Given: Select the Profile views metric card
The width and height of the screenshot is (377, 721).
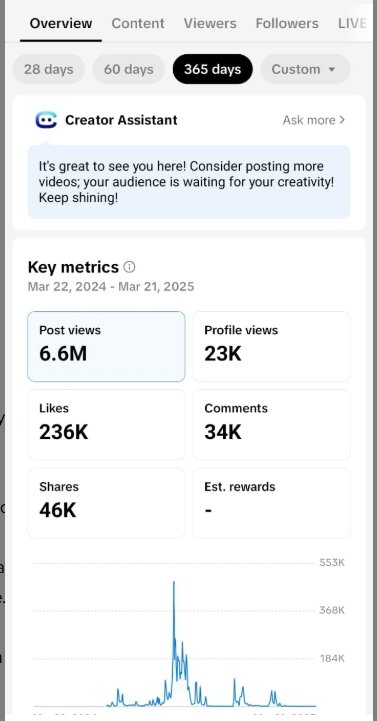Looking at the screenshot, I should (x=271, y=346).
